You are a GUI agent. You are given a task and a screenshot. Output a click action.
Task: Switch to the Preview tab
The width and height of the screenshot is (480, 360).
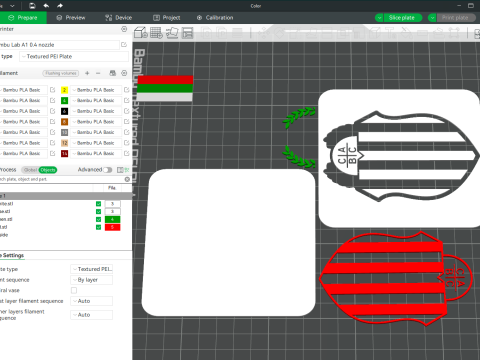71,18
